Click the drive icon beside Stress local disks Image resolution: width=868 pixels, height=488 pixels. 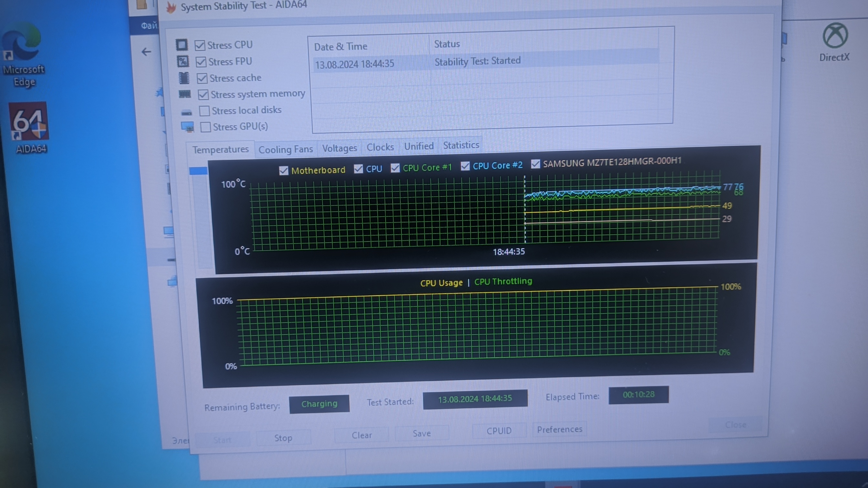point(186,112)
